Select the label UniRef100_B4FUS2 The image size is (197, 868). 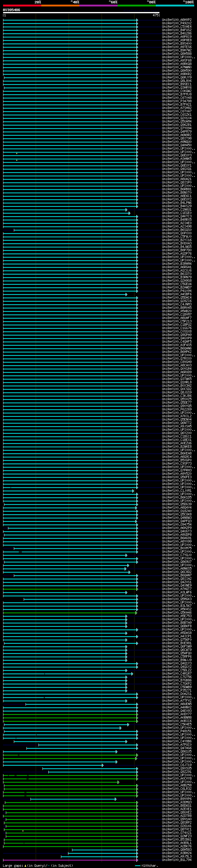coord(177,30)
